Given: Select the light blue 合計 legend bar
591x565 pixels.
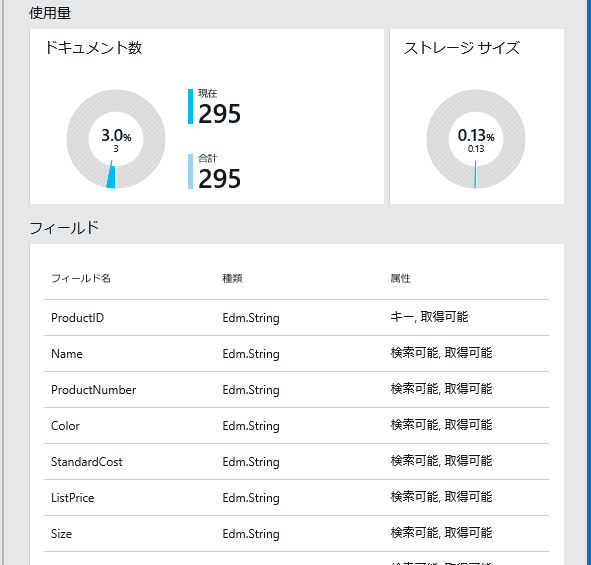Looking at the screenshot, I should pyautogui.click(x=190, y=171).
